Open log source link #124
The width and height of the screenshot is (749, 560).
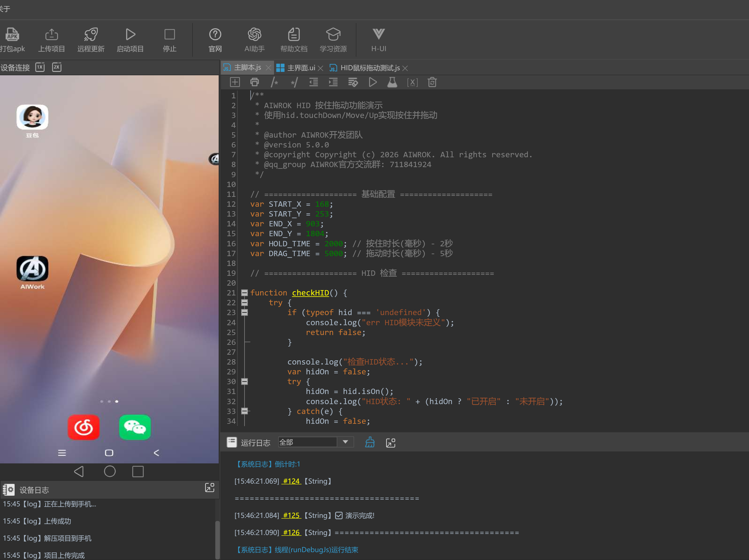pyautogui.click(x=291, y=481)
